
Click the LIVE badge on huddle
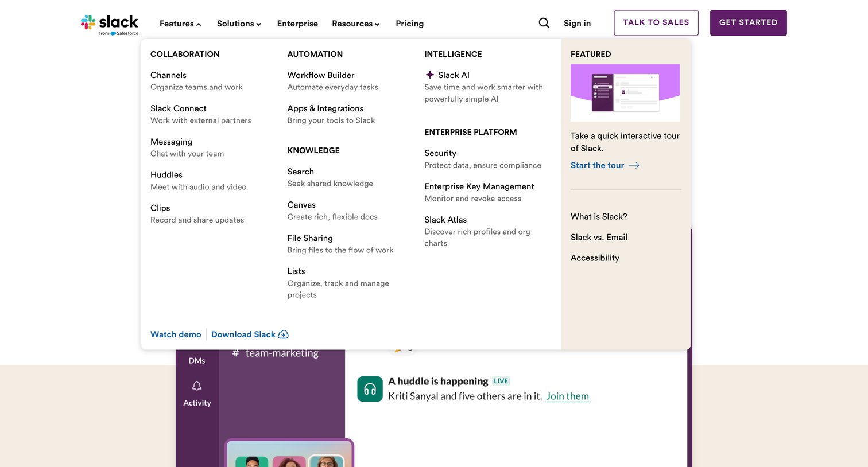click(501, 381)
